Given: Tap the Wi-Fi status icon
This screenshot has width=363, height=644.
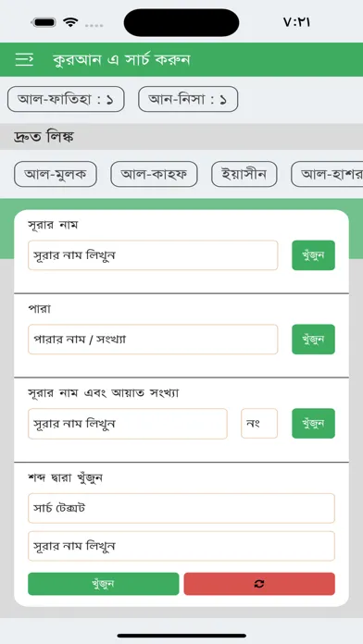Looking at the screenshot, I should pos(71,22).
